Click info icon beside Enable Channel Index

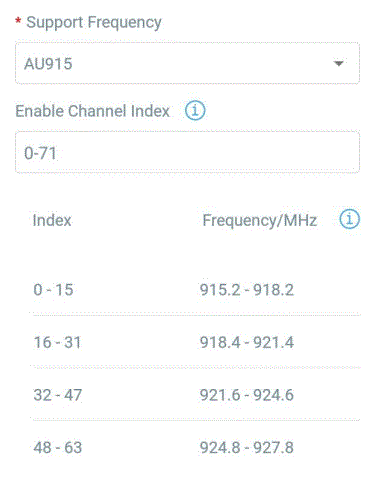pos(195,110)
